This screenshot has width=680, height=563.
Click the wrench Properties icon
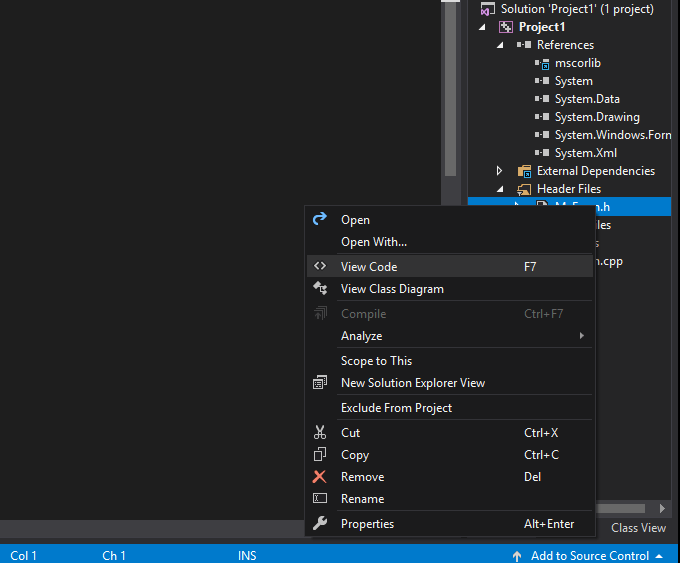click(x=320, y=523)
